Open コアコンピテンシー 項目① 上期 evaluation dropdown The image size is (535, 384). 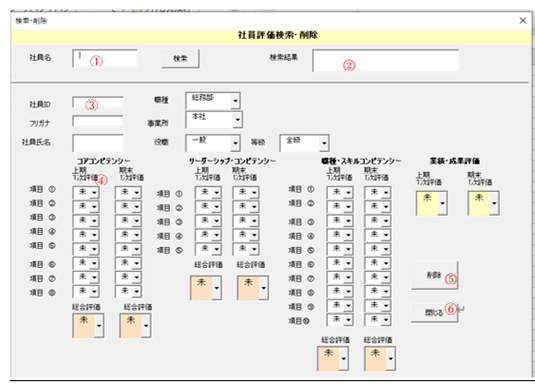(x=86, y=193)
